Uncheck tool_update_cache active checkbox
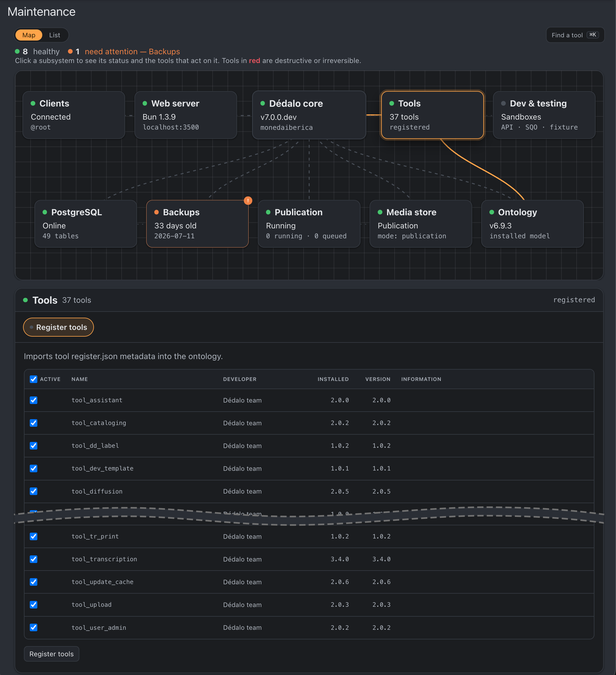This screenshot has height=675, width=616. [x=34, y=582]
